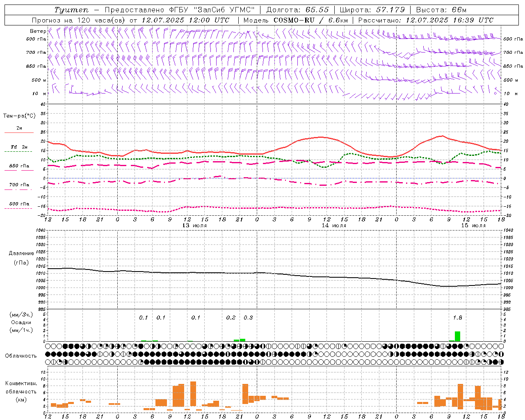Select the ФГБУ "ЗапСиб УГМС" provider text
Screen dimensions: 525x420
(x=212, y=10)
